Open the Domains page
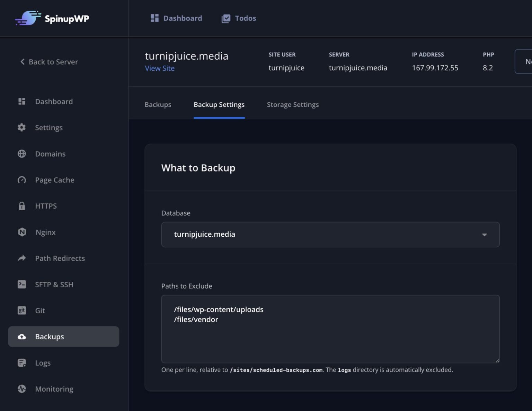Viewport: 532px width, 411px height. click(x=63, y=154)
